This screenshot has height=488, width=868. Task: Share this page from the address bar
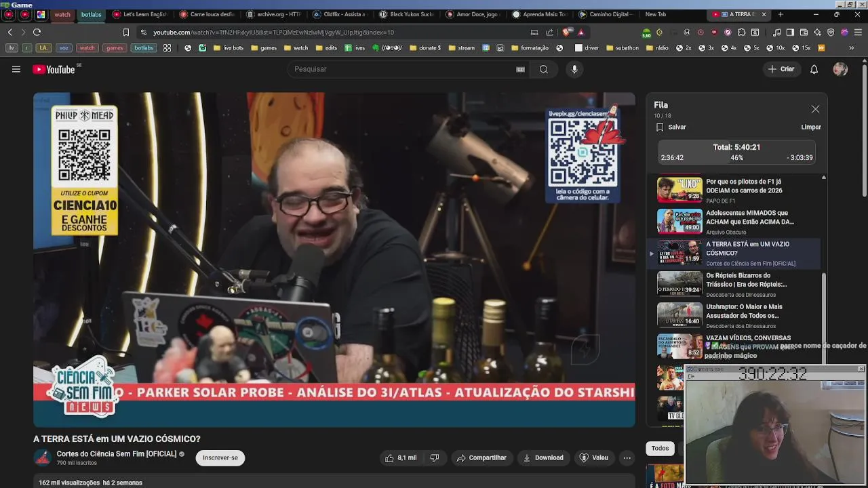549,32
